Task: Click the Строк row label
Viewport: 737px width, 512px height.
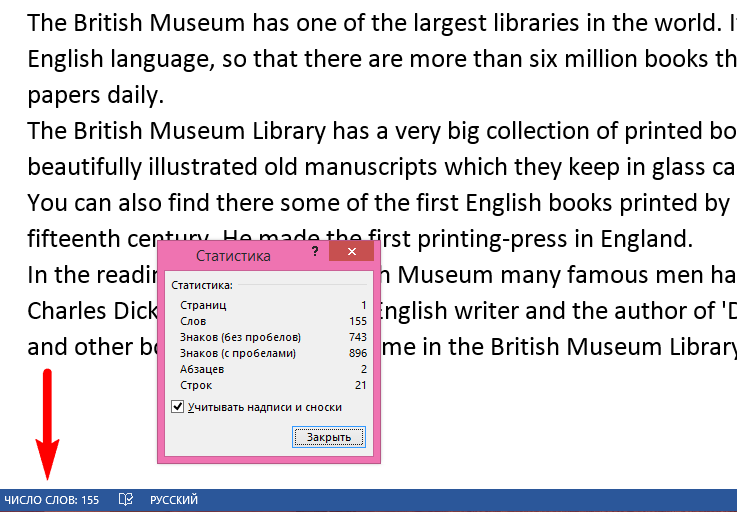Action: tap(196, 385)
